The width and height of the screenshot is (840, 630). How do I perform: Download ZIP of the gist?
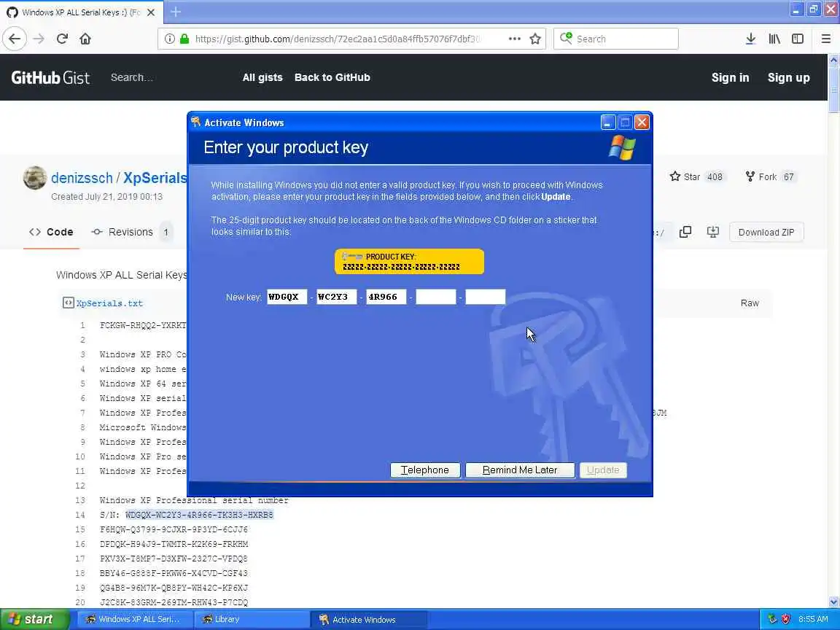point(766,232)
